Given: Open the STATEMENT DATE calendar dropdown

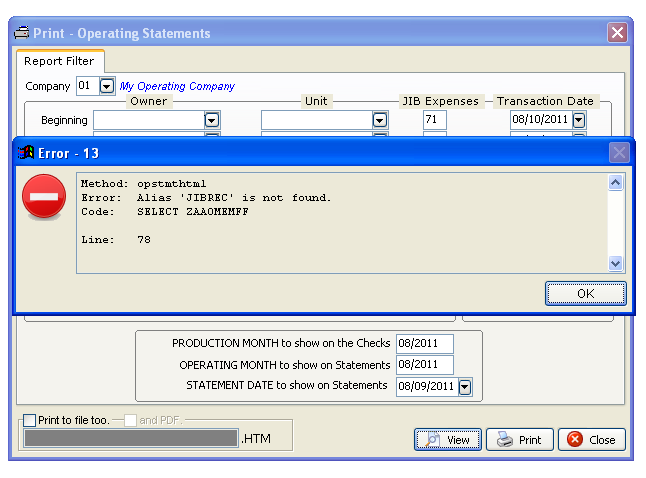Looking at the screenshot, I should (x=465, y=387).
